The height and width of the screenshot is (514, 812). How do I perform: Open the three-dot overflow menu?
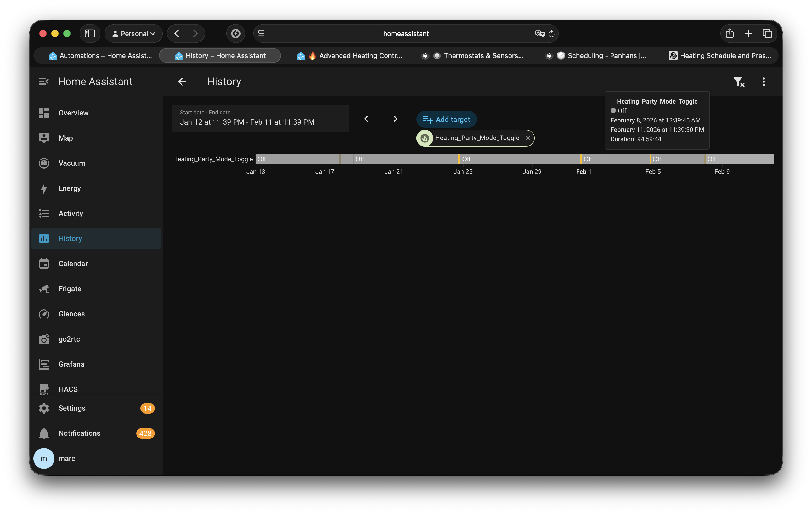click(763, 82)
